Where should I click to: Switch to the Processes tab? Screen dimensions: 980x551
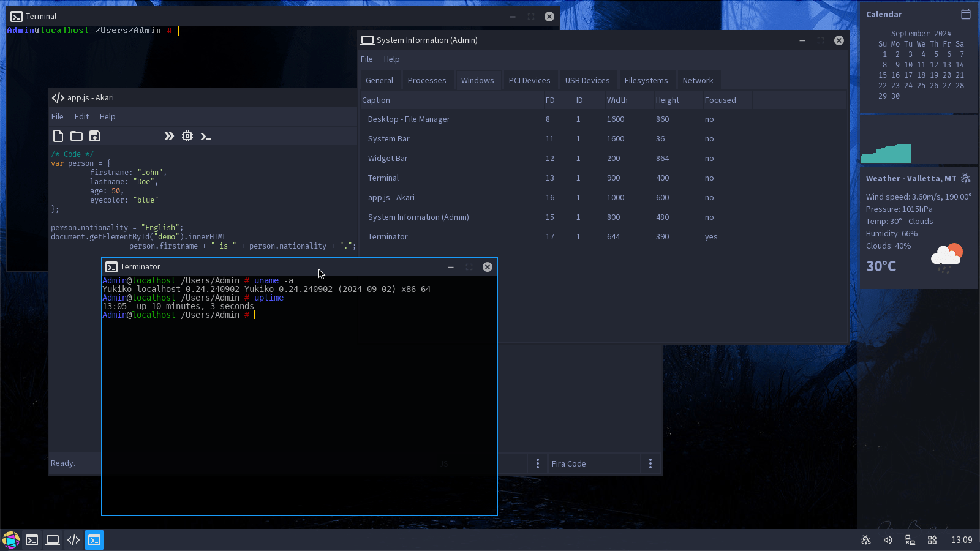click(x=427, y=80)
